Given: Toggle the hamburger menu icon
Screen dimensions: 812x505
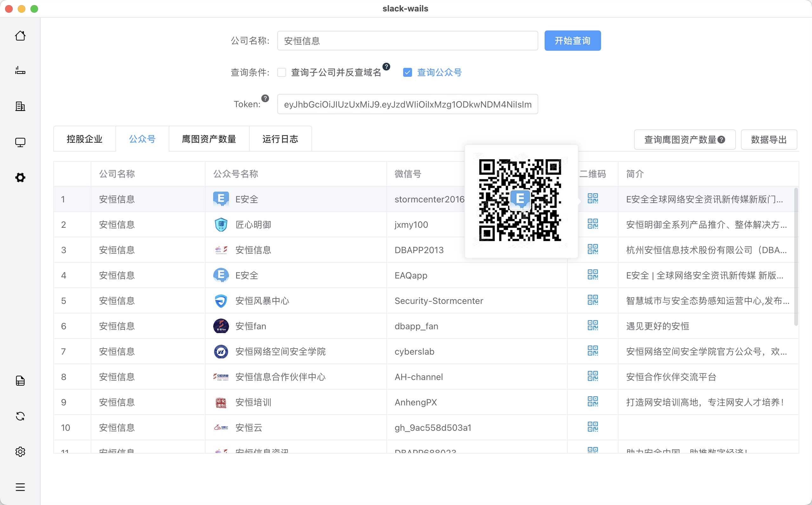Looking at the screenshot, I should click(x=20, y=487).
